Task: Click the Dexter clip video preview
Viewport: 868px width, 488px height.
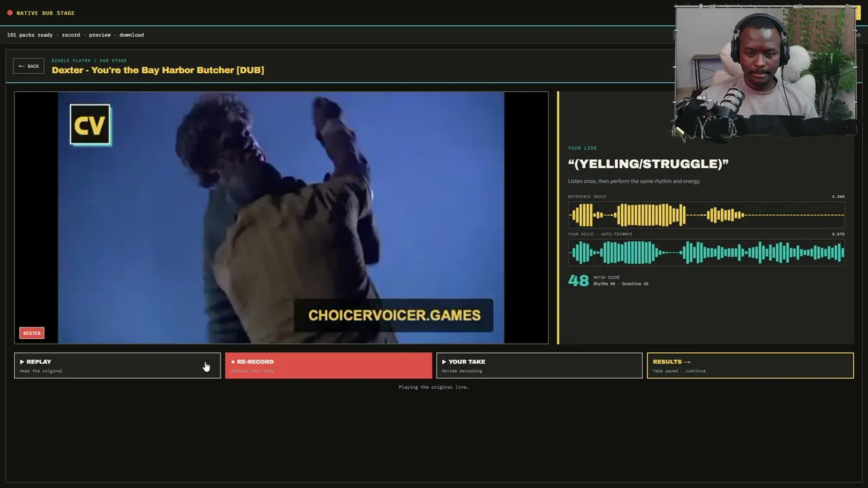Action: click(281, 218)
